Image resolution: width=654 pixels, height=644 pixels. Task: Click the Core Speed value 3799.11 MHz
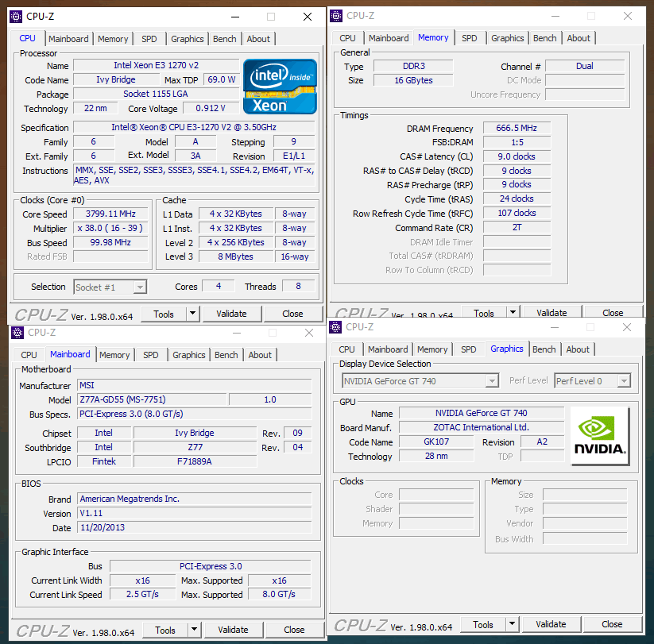(x=110, y=214)
